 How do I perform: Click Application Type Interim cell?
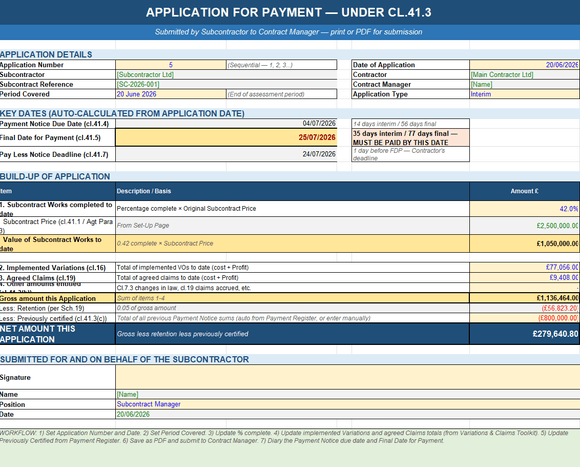(x=525, y=94)
